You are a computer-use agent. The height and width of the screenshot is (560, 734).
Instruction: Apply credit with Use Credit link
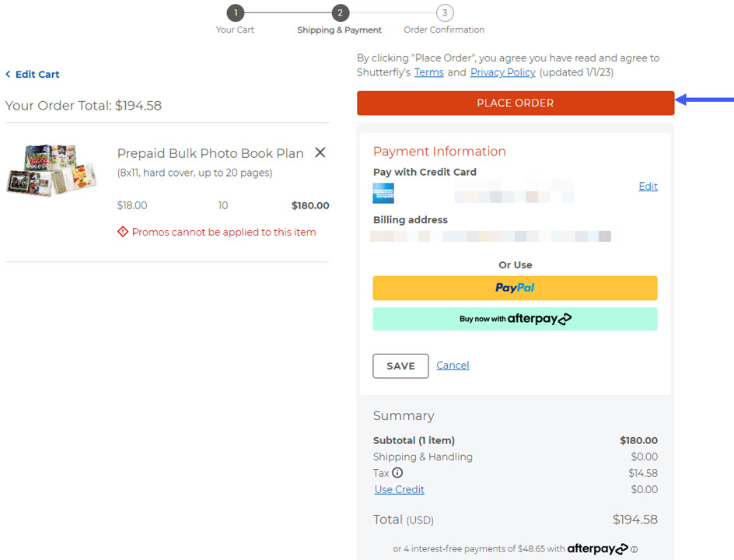(x=399, y=490)
